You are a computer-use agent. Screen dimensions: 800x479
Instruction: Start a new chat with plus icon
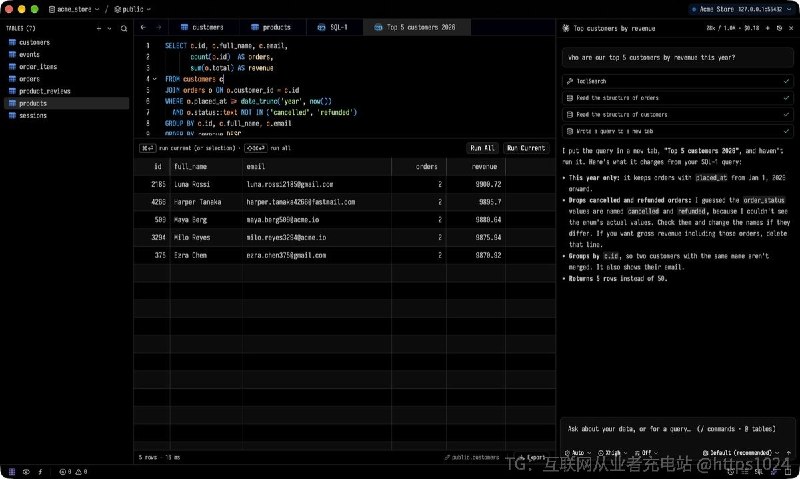[x=767, y=28]
